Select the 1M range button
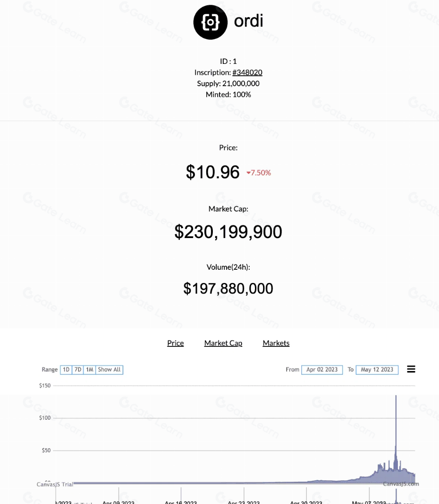Image resolution: width=439 pixels, height=504 pixels. [x=89, y=370]
